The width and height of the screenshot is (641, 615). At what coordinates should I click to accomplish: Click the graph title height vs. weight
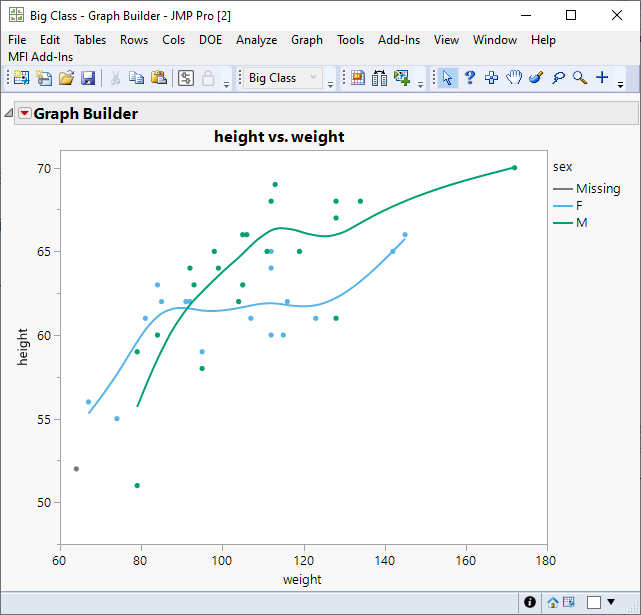[279, 137]
